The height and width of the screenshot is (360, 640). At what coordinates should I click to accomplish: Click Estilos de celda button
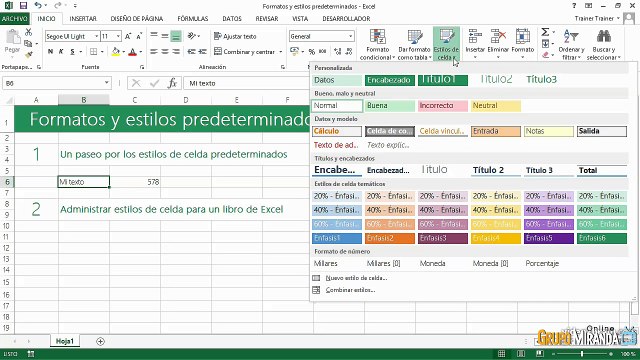[x=446, y=44]
